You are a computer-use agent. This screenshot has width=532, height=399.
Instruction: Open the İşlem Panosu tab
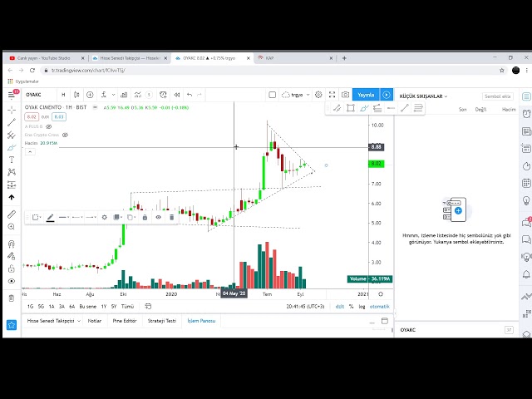pos(201,321)
